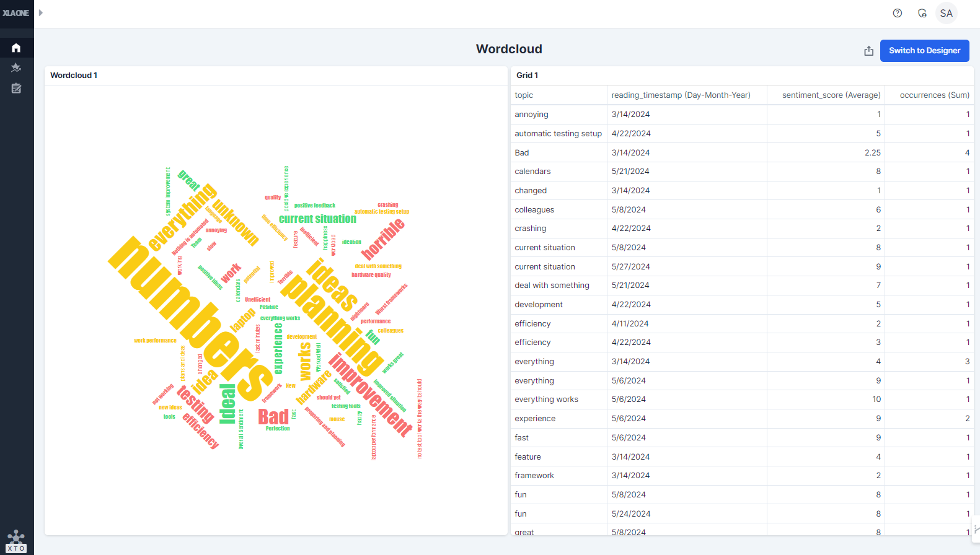Sort by sentiment_score (Average) column header

pyautogui.click(x=831, y=95)
